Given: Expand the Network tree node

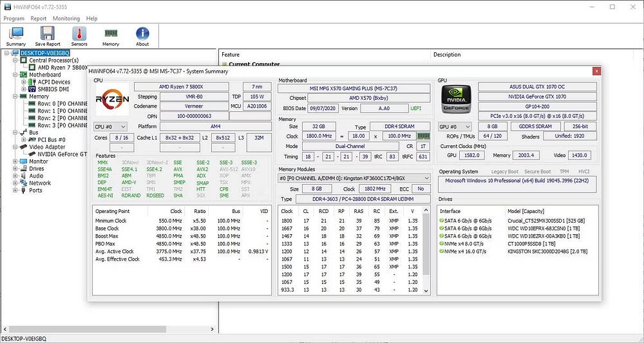Looking at the screenshot, I should (x=15, y=183).
